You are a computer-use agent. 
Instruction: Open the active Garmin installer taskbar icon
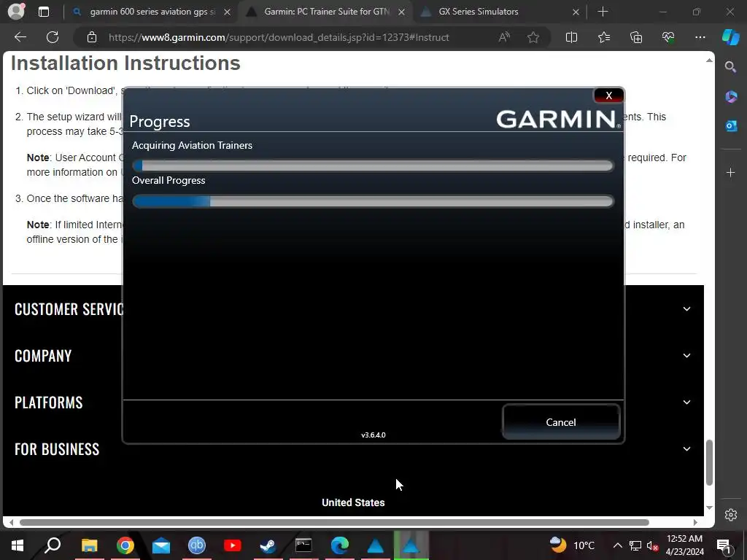(411, 545)
